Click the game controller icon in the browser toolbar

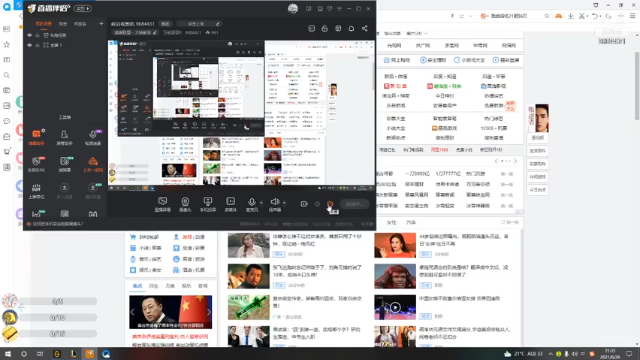tap(558, 16)
